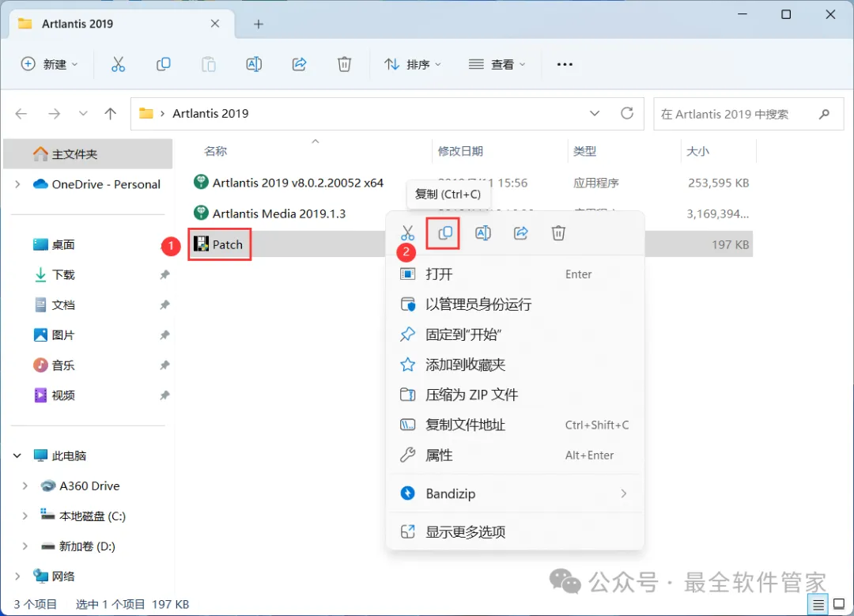Open the 查看 view dropdown

click(x=497, y=64)
